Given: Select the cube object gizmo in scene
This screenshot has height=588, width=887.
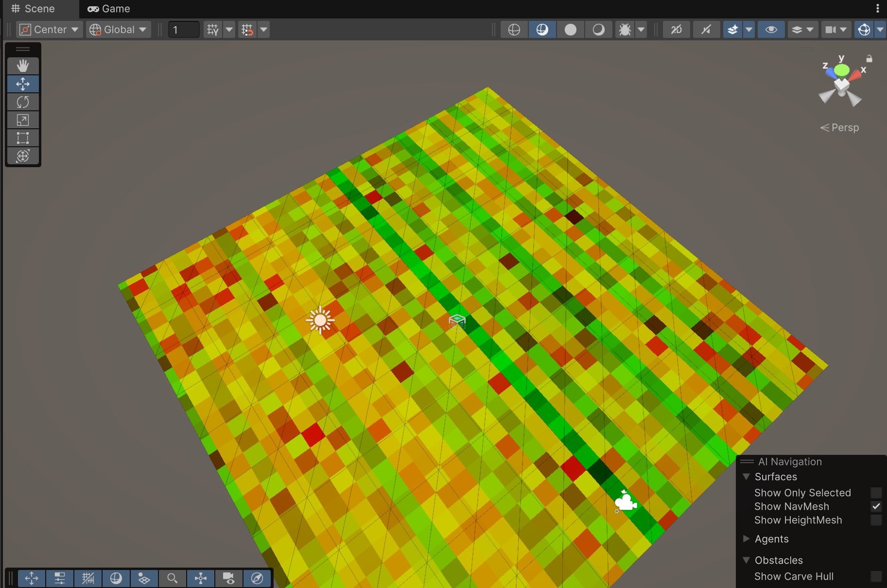Looking at the screenshot, I should pos(457,321).
